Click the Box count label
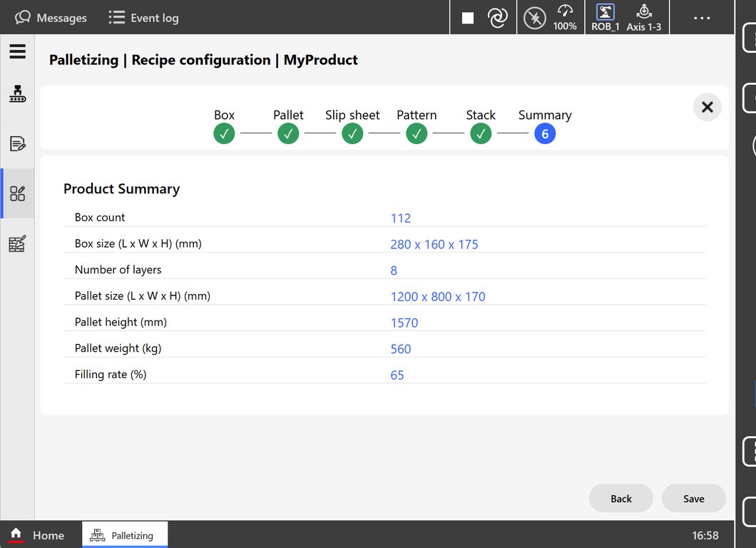The width and height of the screenshot is (756, 548). tap(100, 217)
